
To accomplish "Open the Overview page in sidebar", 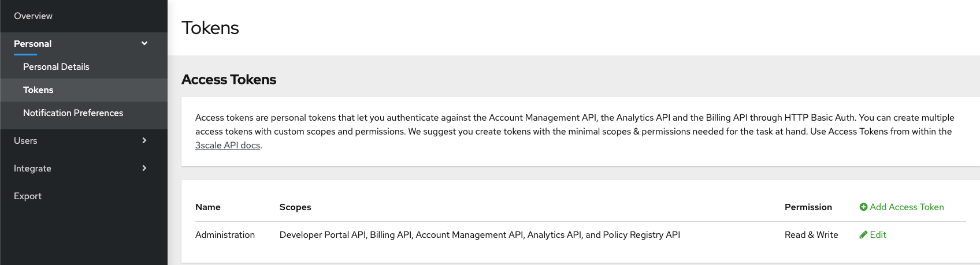I will point(33,16).
